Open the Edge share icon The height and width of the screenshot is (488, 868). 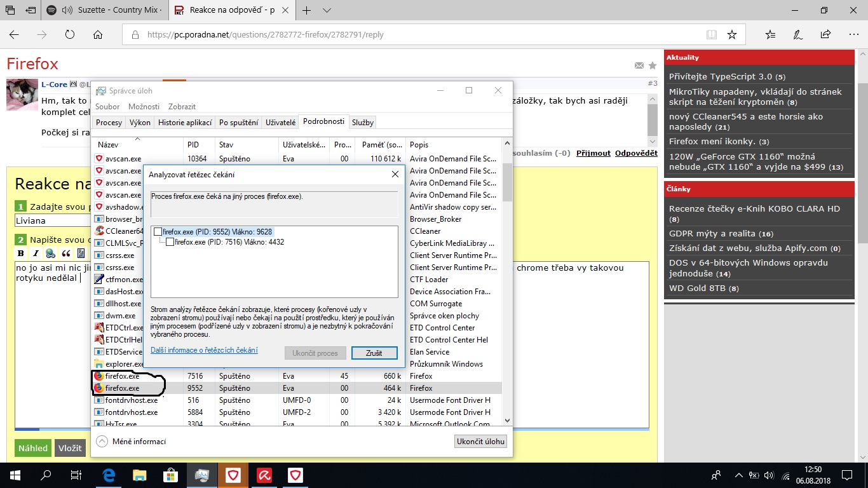click(825, 34)
